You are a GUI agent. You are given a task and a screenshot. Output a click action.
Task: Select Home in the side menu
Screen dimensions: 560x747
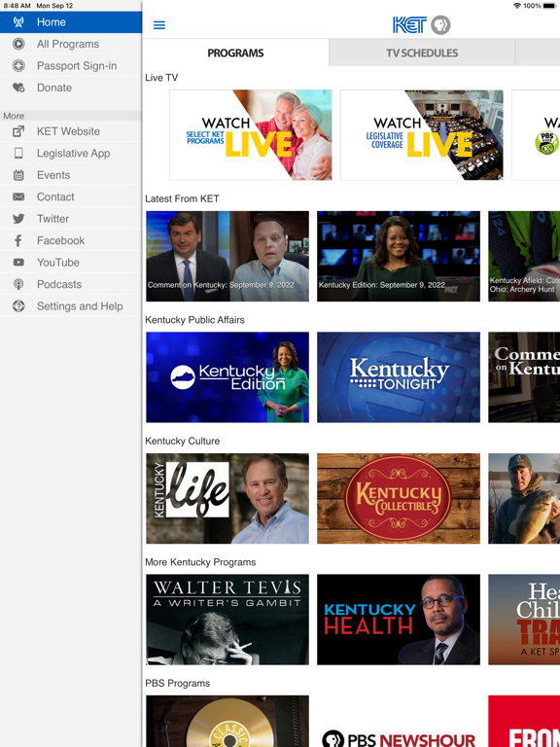coord(71,22)
